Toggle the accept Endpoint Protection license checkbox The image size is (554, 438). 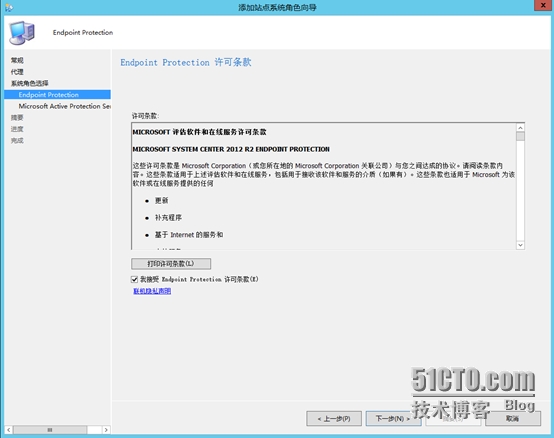[x=134, y=279]
